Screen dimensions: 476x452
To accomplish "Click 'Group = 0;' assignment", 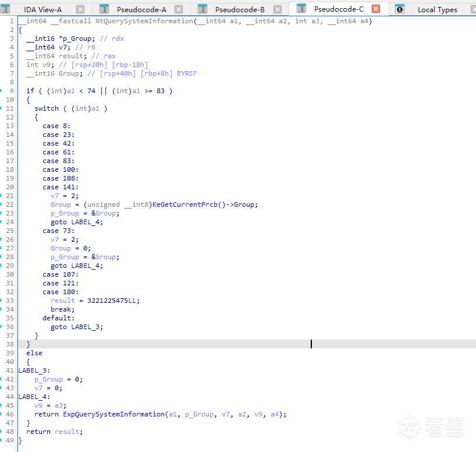I will [x=71, y=248].
